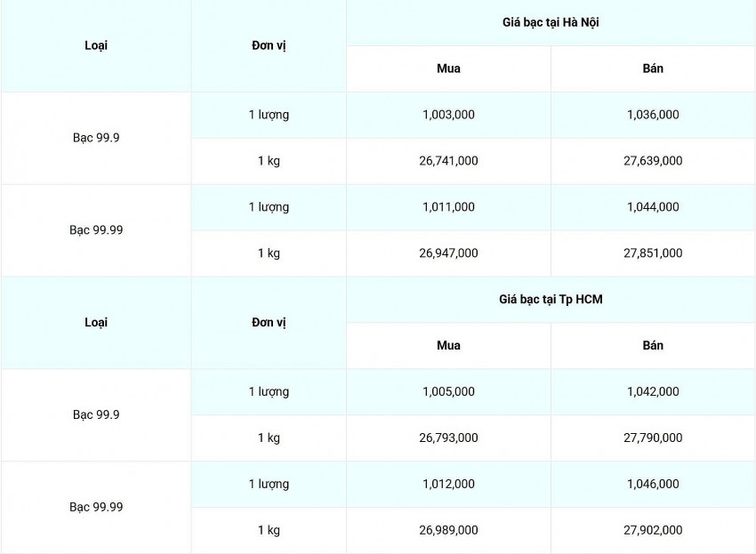Viewport: 756px width, 554px height.
Task: Select the Tp HCM buy price 1,005,000
Action: click(448, 391)
